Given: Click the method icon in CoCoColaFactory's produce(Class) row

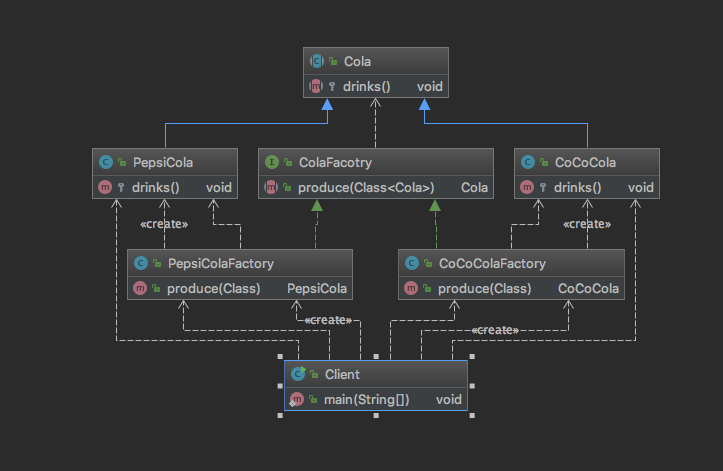Looking at the screenshot, I should click(x=411, y=288).
